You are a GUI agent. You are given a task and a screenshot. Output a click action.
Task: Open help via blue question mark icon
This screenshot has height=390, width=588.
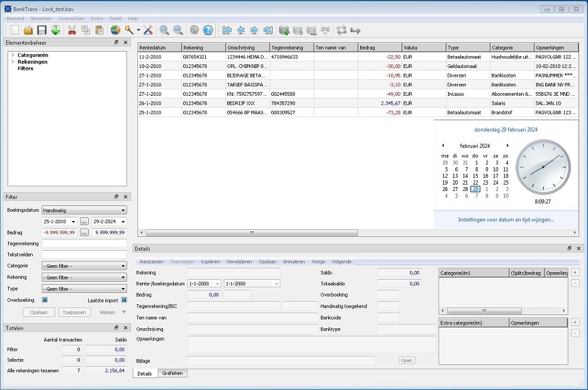[x=208, y=30]
